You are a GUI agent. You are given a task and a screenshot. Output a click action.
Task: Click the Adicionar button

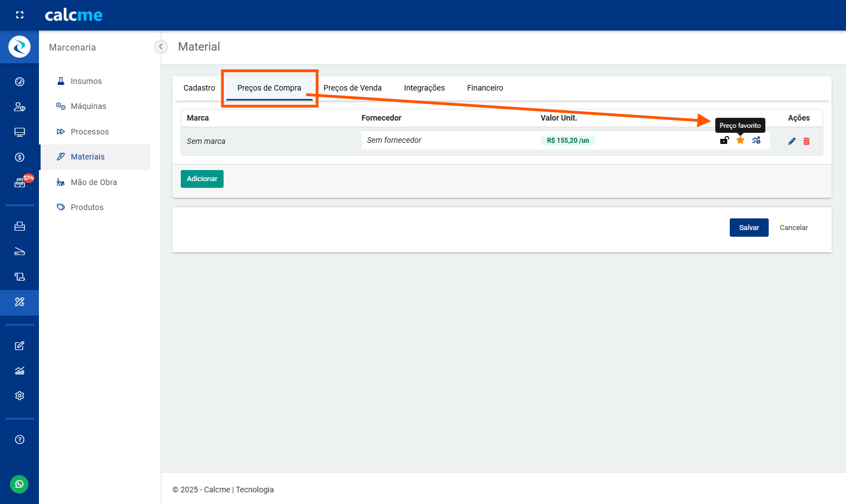click(202, 179)
